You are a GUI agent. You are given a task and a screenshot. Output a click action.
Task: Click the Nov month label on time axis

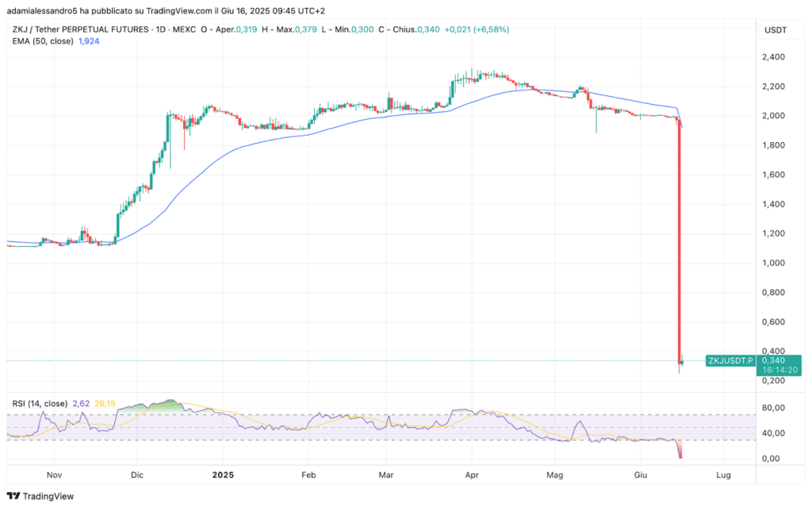tap(54, 475)
